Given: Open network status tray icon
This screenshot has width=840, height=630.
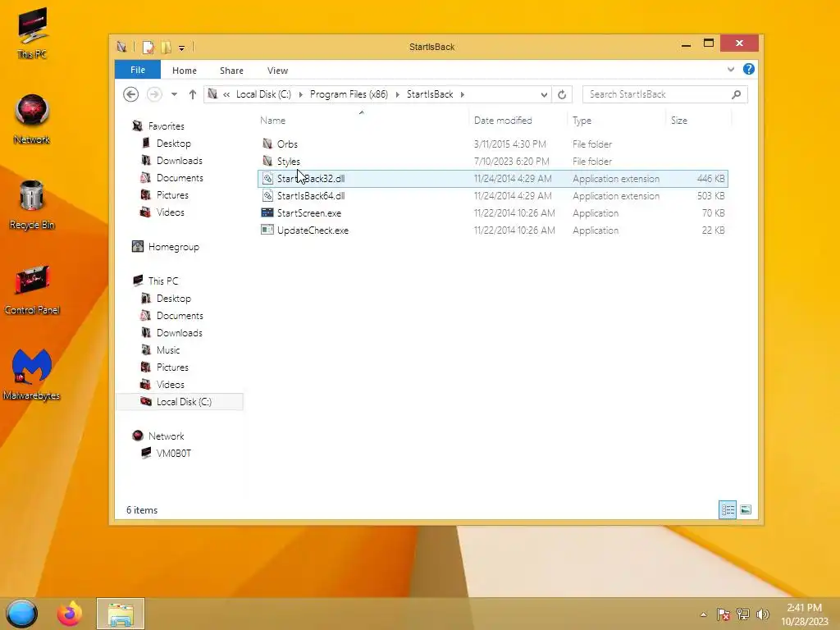Looking at the screenshot, I should [743, 614].
